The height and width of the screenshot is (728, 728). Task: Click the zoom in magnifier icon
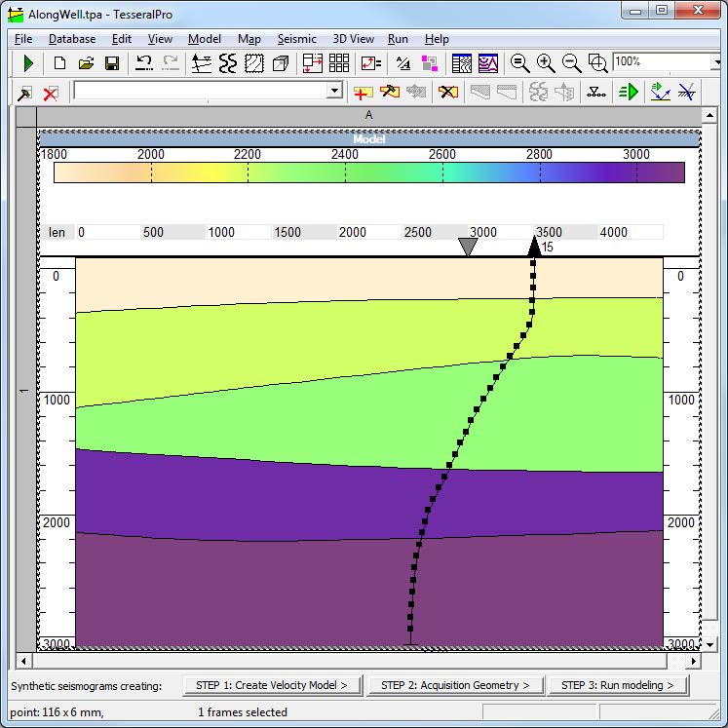point(546,63)
